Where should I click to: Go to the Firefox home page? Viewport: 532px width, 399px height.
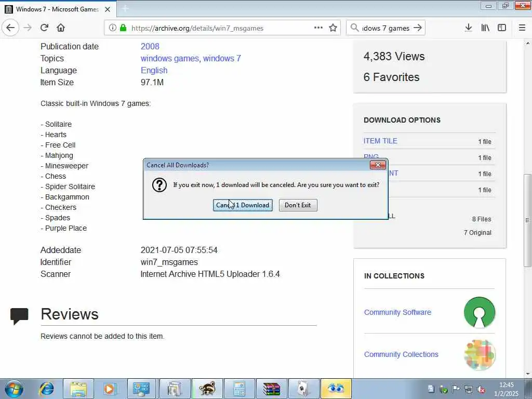tap(61, 28)
